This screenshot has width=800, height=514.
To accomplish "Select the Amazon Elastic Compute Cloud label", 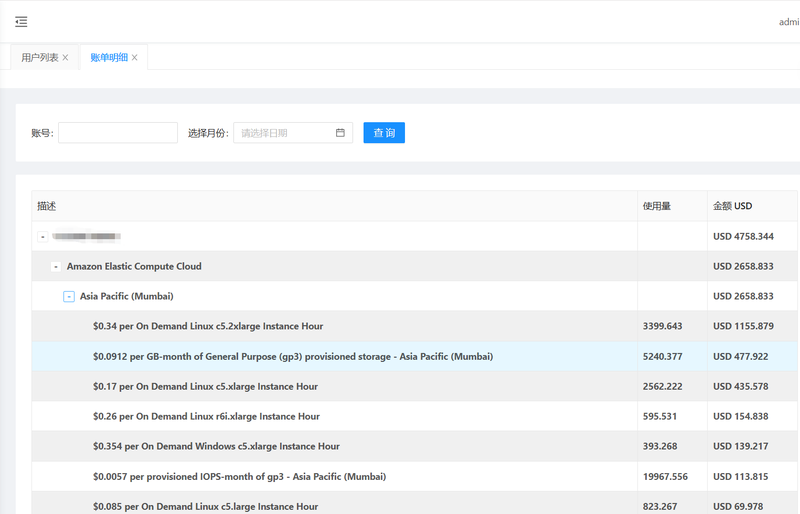I will pos(134,266).
